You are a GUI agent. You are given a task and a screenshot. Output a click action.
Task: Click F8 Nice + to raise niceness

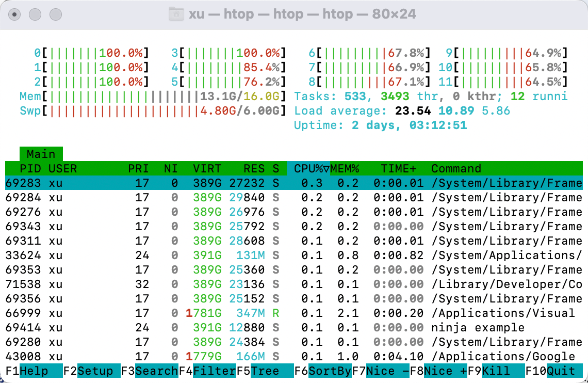(x=438, y=371)
